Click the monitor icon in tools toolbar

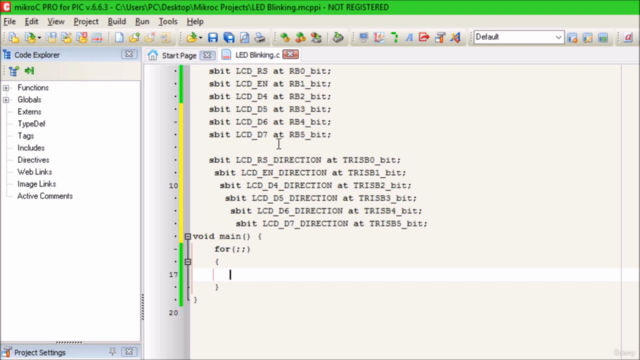tap(363, 38)
